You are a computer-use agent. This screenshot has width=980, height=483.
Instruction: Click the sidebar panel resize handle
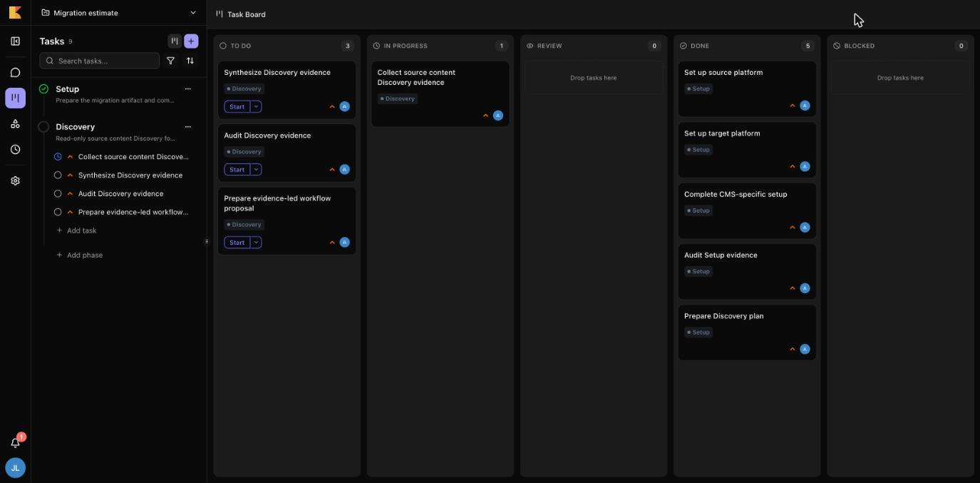207,241
